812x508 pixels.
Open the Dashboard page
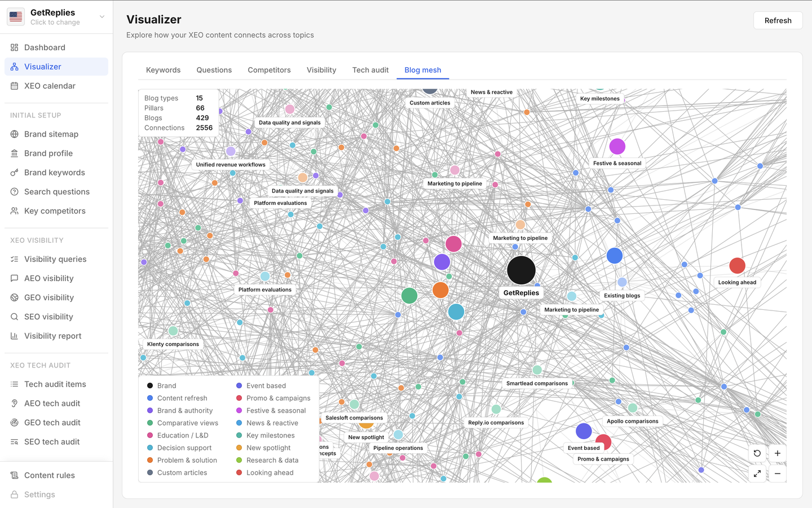coord(56,47)
